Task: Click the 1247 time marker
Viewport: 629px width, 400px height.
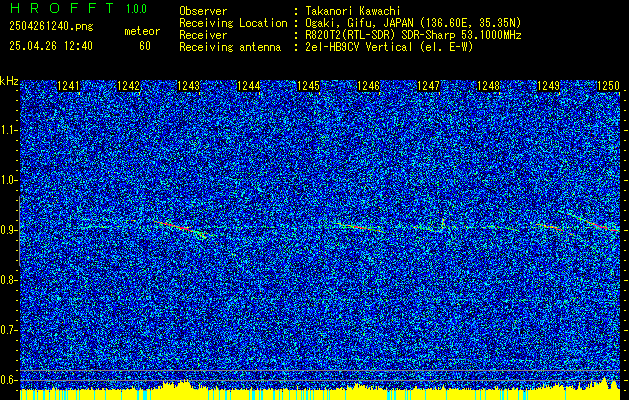Action: pyautogui.click(x=428, y=86)
